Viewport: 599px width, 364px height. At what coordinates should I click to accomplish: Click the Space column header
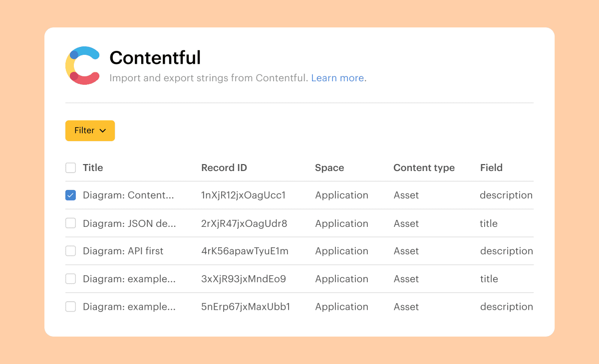coord(329,168)
